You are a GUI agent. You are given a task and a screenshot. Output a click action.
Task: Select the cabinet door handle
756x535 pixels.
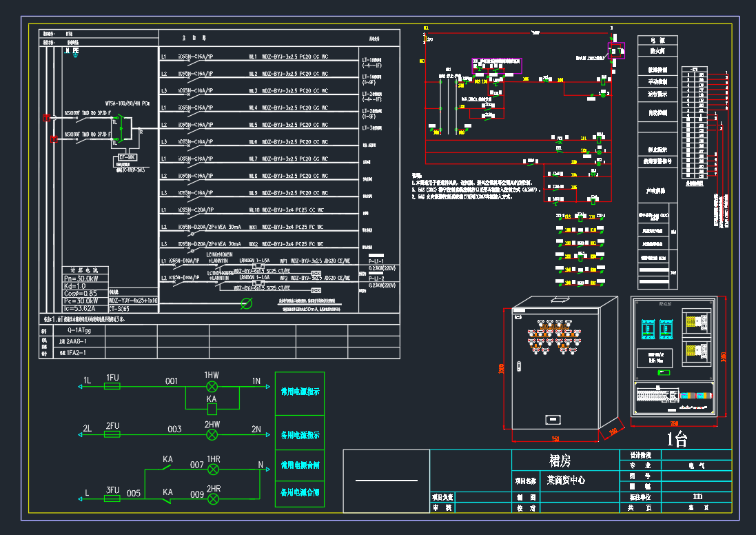click(x=519, y=366)
